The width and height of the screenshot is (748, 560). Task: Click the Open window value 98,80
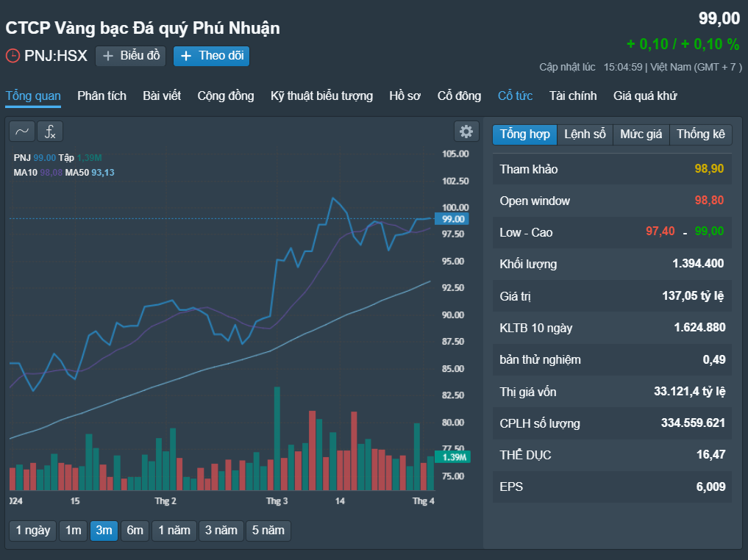click(x=709, y=200)
